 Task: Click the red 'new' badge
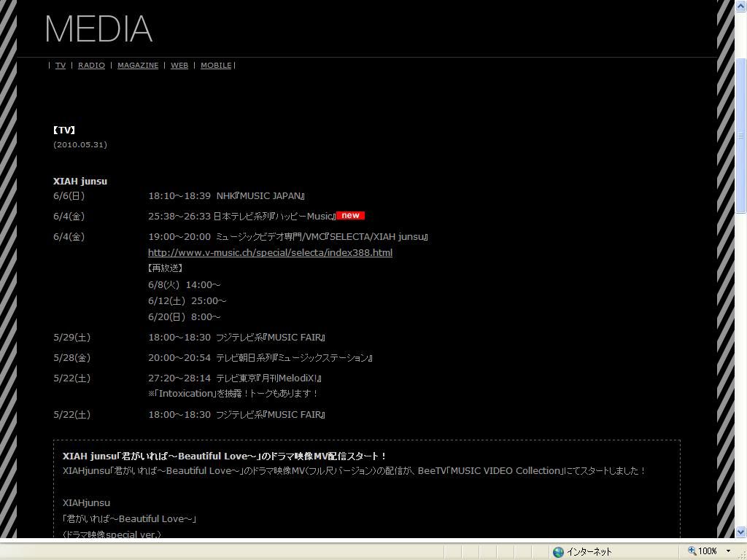pos(350,216)
